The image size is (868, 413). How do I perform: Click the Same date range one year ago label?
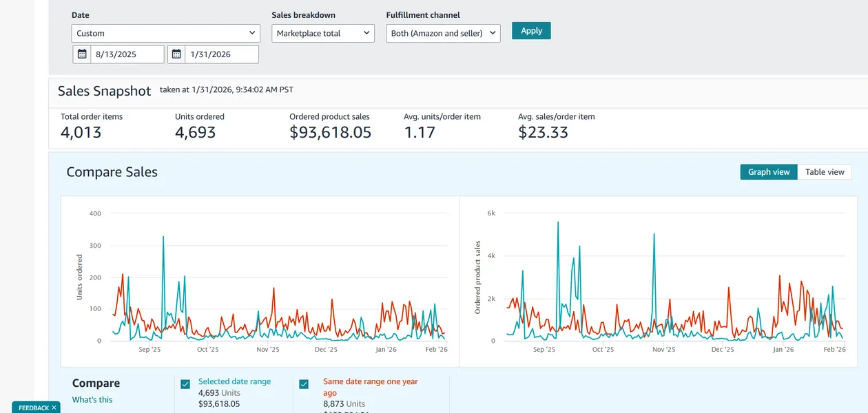371,387
